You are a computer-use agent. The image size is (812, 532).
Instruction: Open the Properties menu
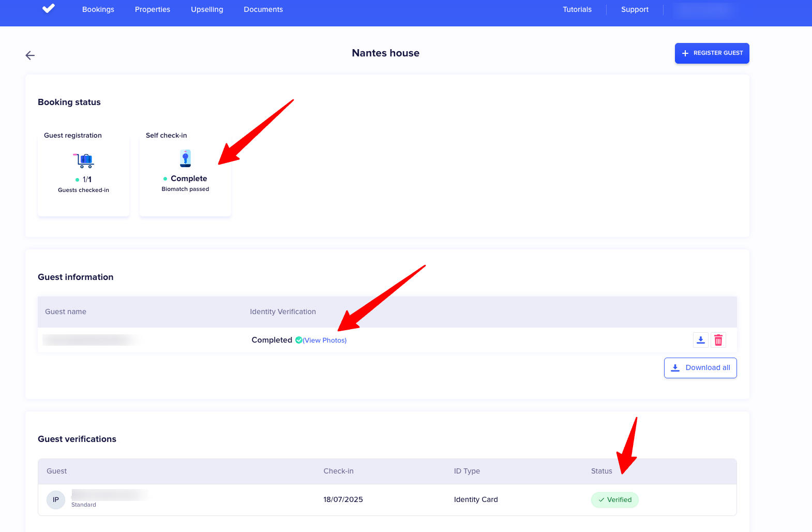153,9
